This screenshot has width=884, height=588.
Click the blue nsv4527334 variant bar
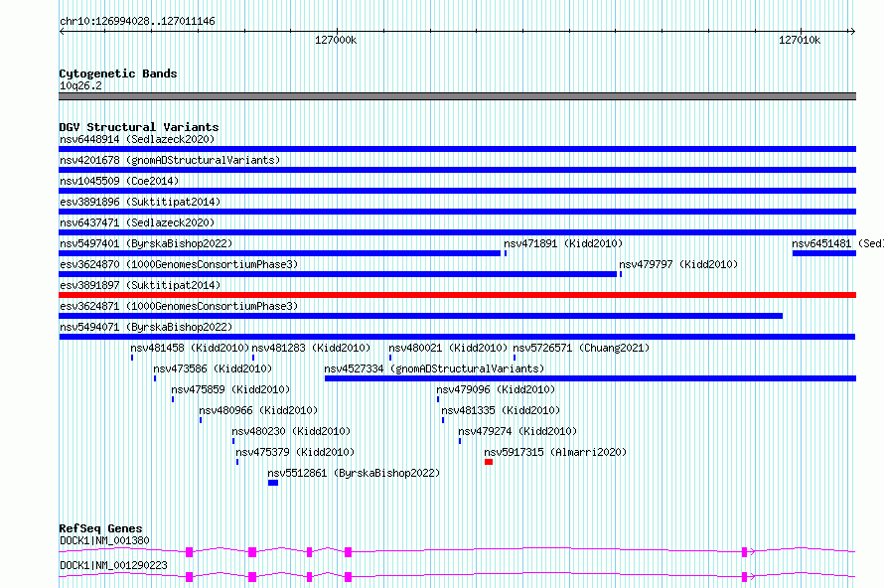(x=590, y=378)
